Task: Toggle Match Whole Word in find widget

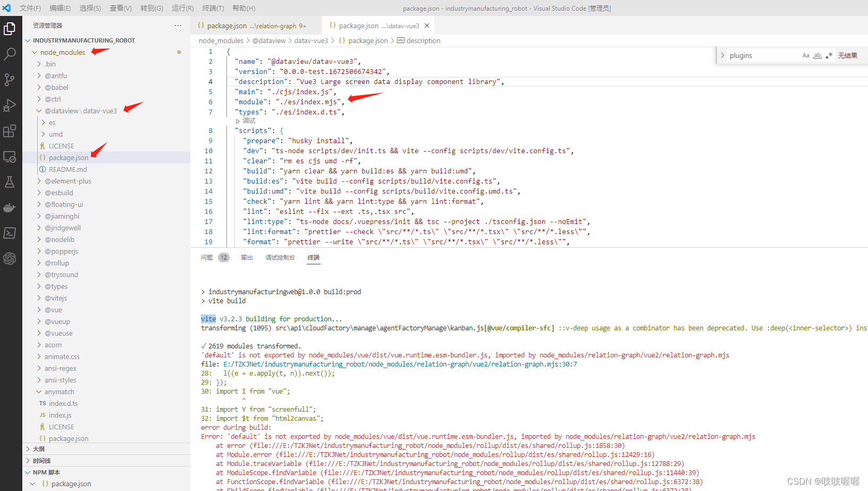Action: (818, 55)
